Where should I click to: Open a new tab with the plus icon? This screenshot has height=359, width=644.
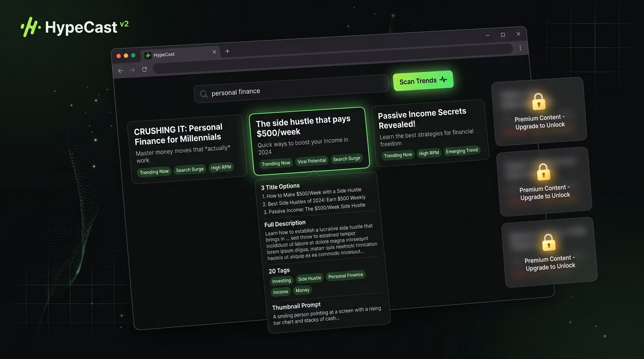(227, 51)
